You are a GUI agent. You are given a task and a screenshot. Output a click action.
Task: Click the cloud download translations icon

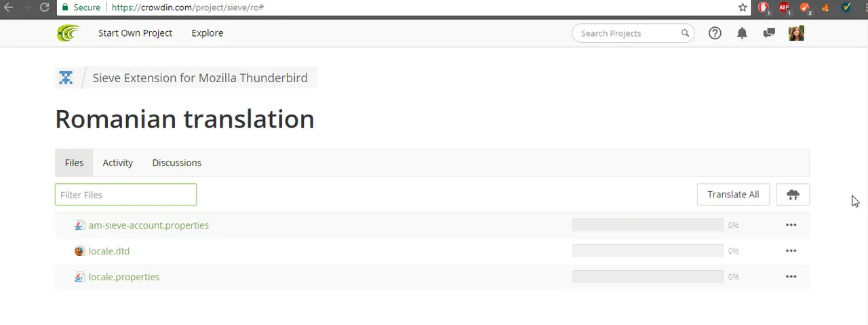point(793,195)
